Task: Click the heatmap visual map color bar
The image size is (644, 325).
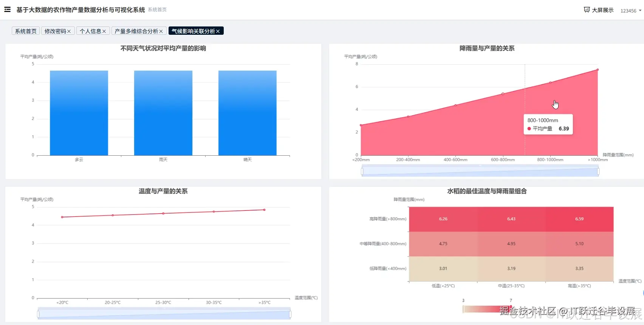Action: 487,309
